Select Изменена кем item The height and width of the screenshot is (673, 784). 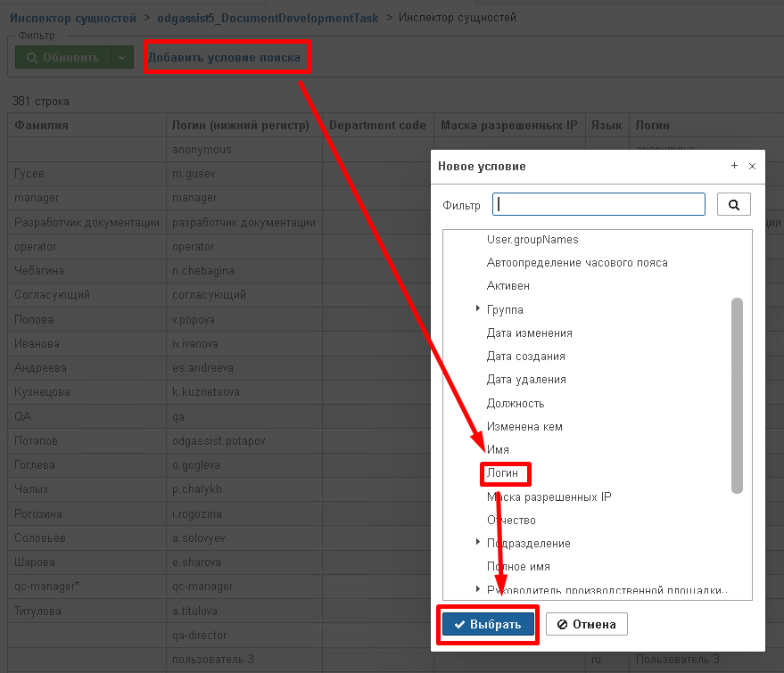pyautogui.click(x=524, y=426)
